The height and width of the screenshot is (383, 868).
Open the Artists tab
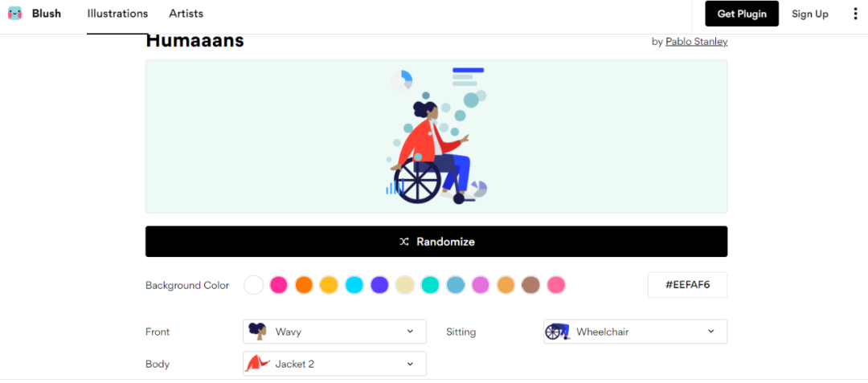click(186, 14)
